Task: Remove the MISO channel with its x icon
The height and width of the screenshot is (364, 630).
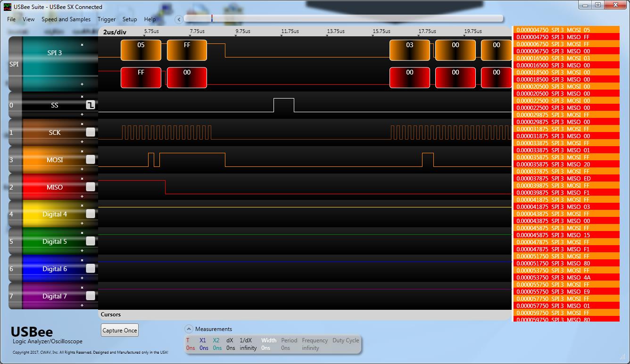Action: [x=82, y=179]
